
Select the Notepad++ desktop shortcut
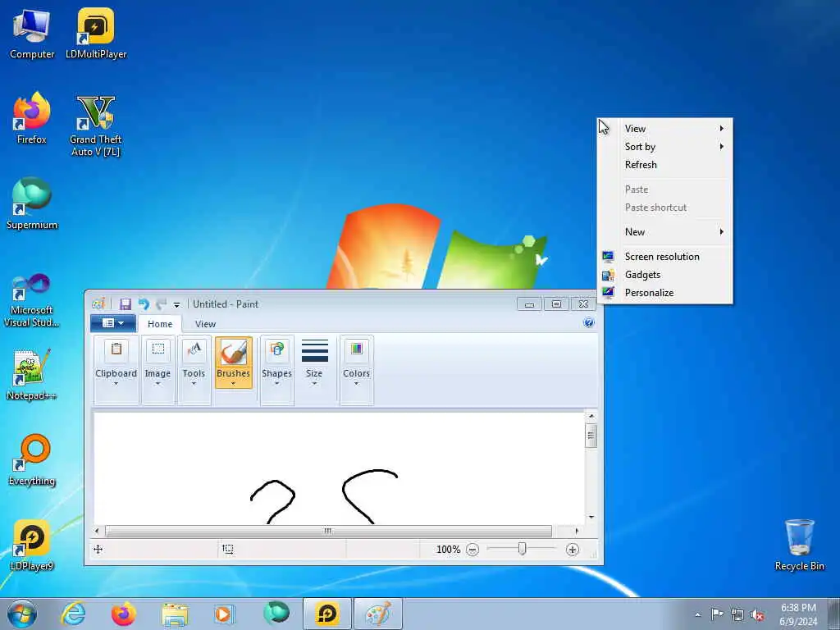pos(32,374)
